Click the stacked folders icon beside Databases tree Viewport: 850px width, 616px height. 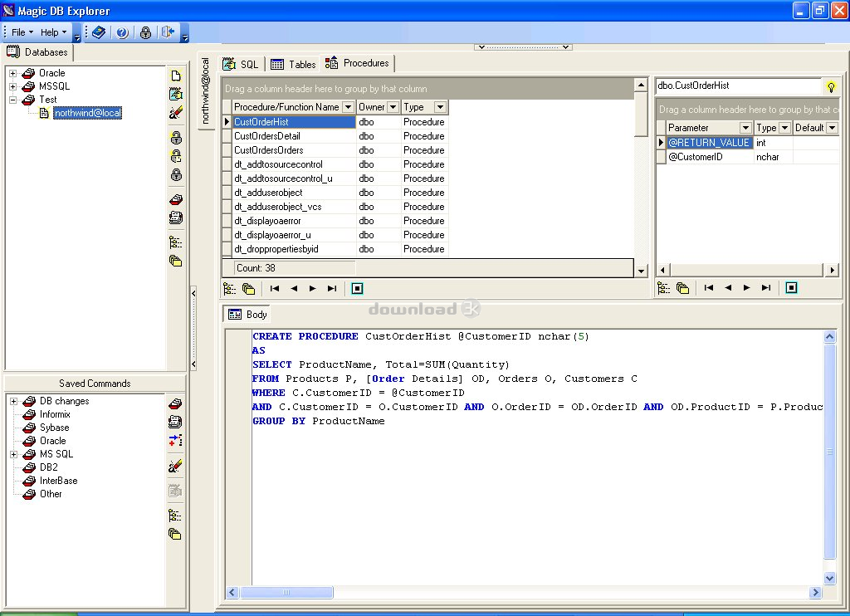(x=176, y=261)
